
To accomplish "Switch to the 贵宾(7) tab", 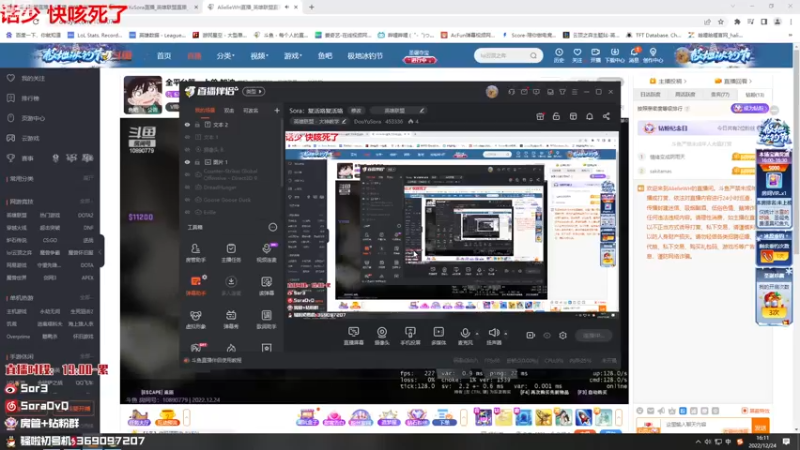I will 720,94.
